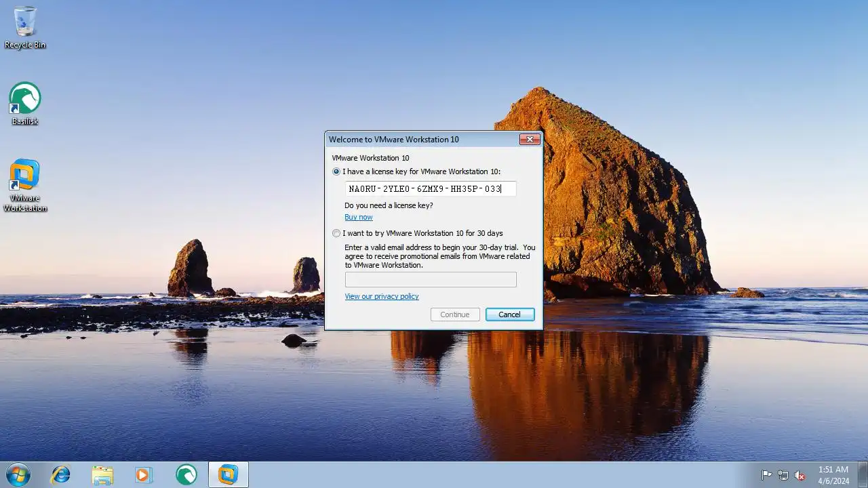Switch to the VMware Workstation taskbar button
The width and height of the screenshot is (868, 488).
(228, 475)
